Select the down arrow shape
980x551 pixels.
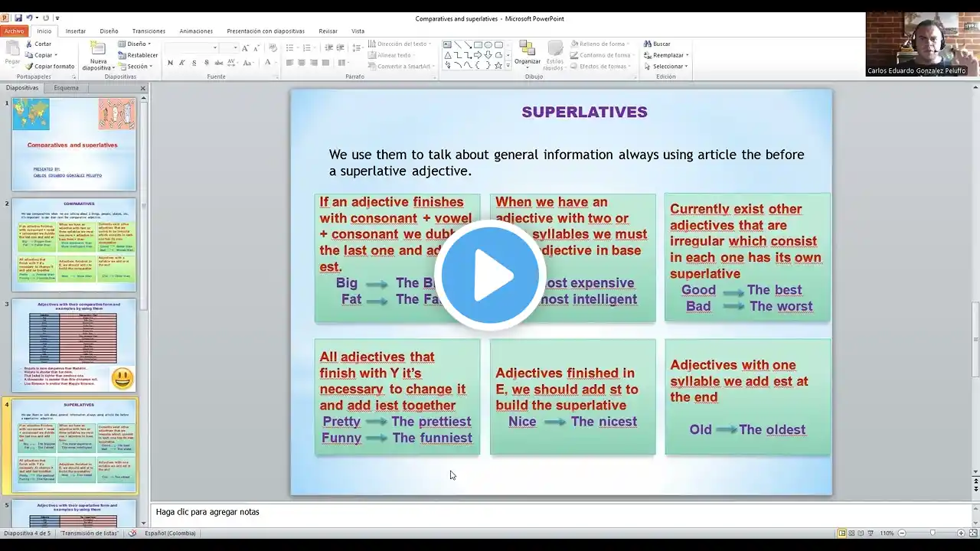click(x=488, y=55)
